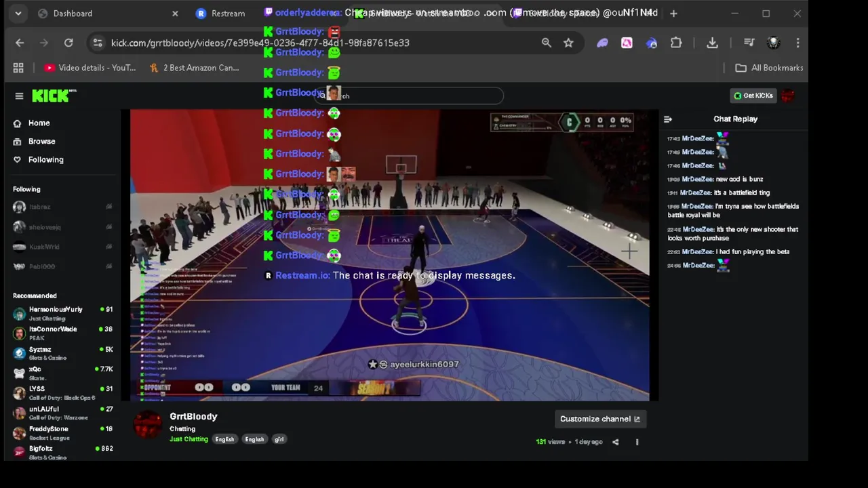
Task: Click the Restream Pink extension icon
Action: [627, 43]
